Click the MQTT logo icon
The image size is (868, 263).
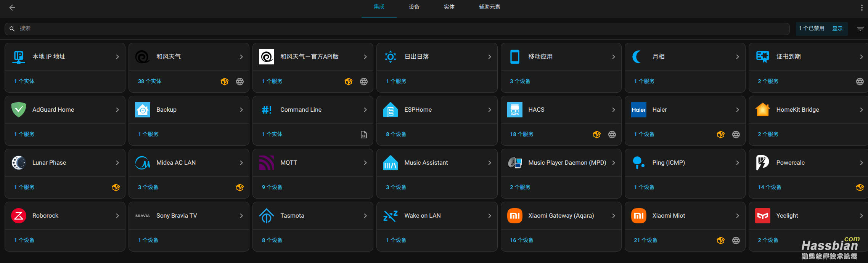267,163
